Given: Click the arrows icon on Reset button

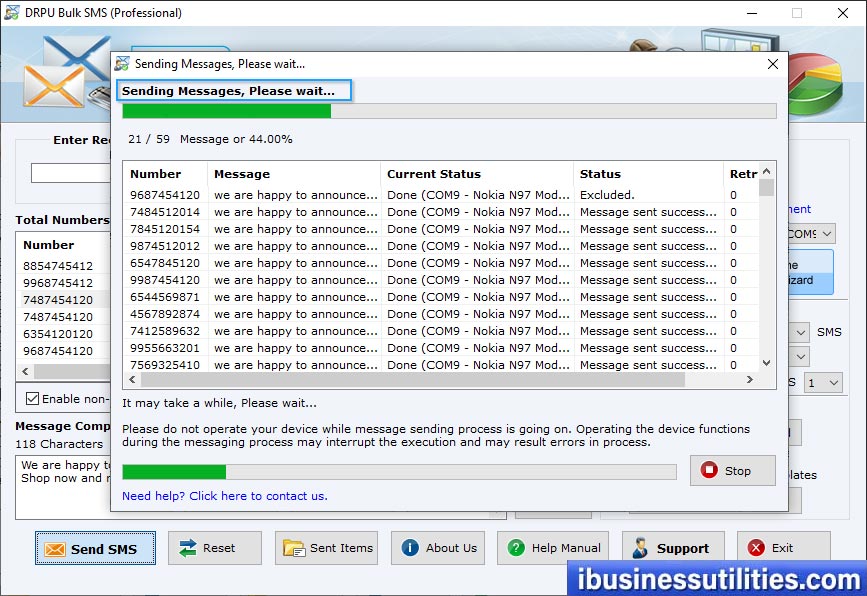Looking at the screenshot, I should [x=188, y=548].
